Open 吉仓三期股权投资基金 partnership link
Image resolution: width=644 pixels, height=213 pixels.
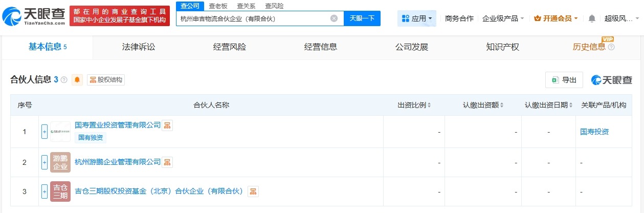tap(160, 191)
